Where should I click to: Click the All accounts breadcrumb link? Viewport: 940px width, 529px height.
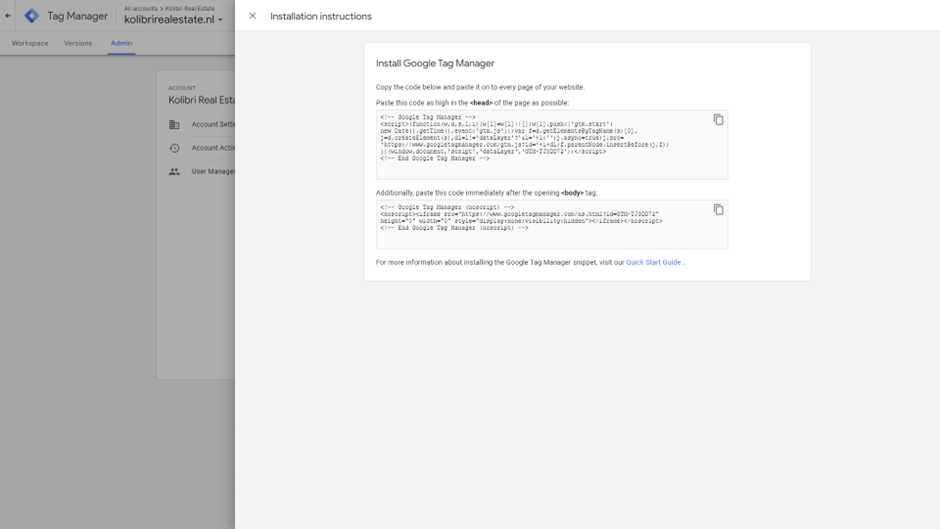coord(141,8)
